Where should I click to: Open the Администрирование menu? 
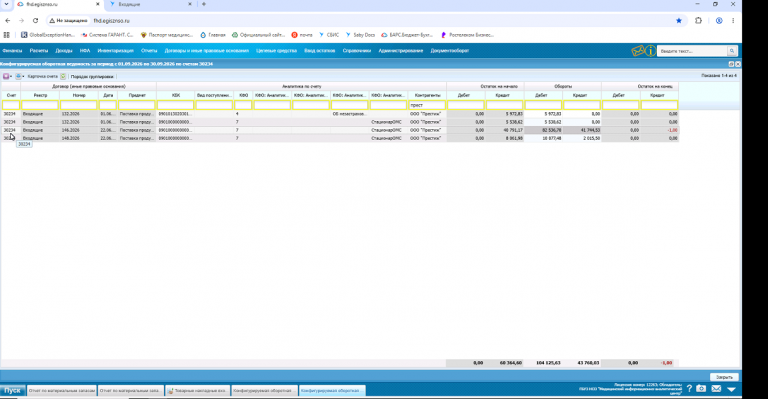point(400,51)
